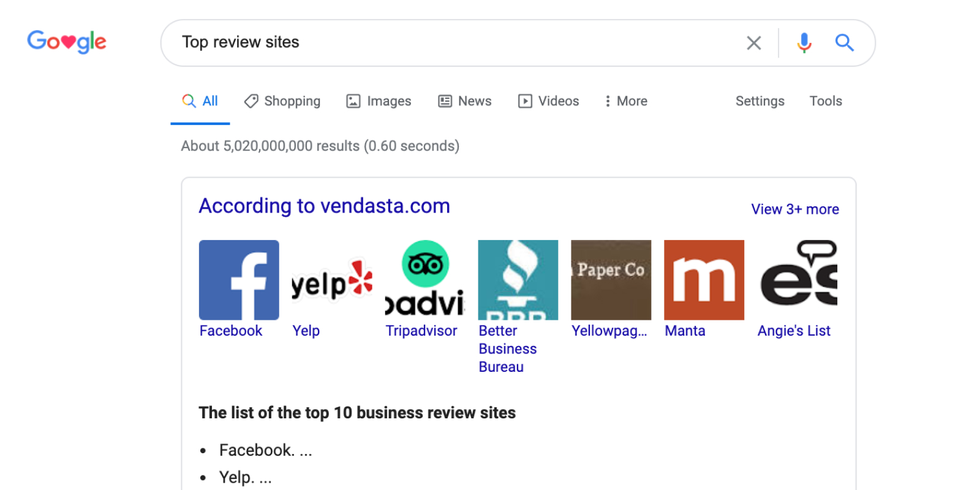This screenshot has width=980, height=490.
Task: Switch to the News search tab
Action: point(465,100)
